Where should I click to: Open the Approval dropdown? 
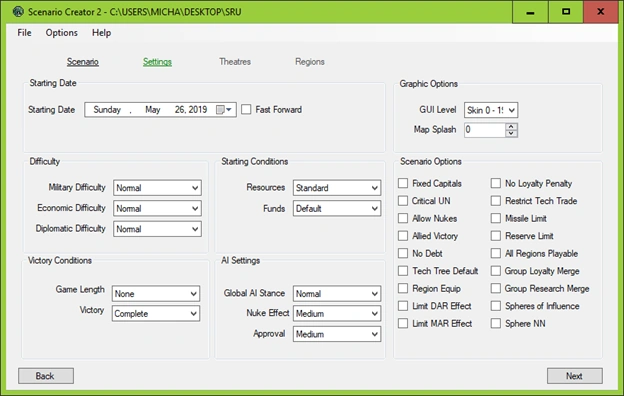tap(337, 334)
